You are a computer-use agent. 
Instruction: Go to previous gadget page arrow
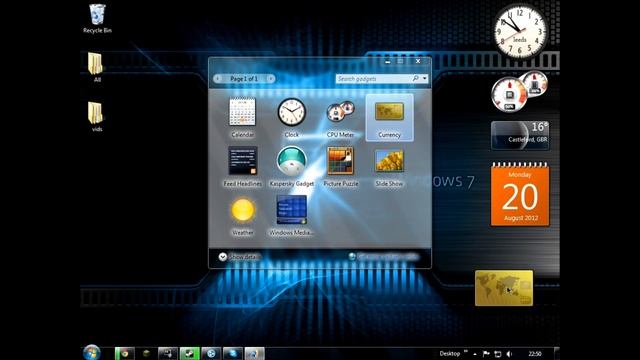pyautogui.click(x=218, y=78)
